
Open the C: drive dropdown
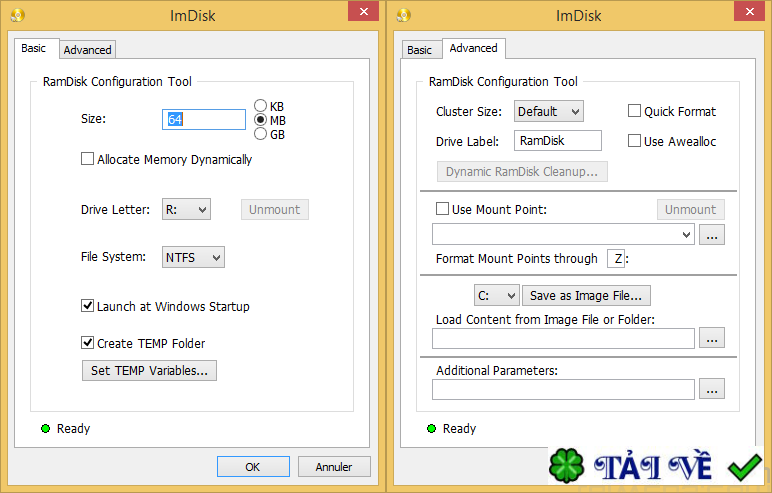[x=496, y=296]
